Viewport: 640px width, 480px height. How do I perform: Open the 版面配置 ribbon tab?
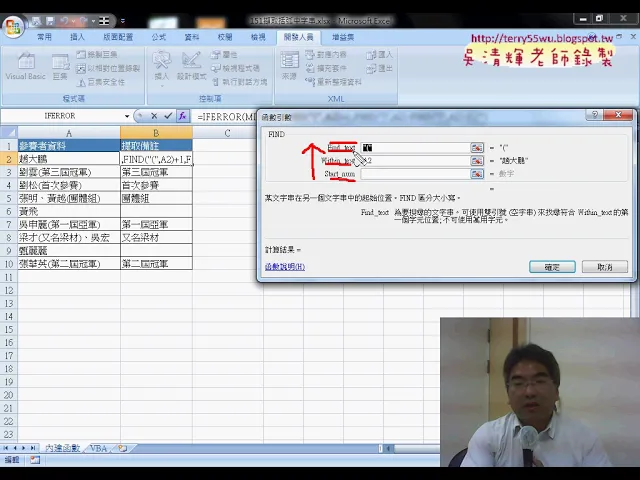(x=118, y=37)
